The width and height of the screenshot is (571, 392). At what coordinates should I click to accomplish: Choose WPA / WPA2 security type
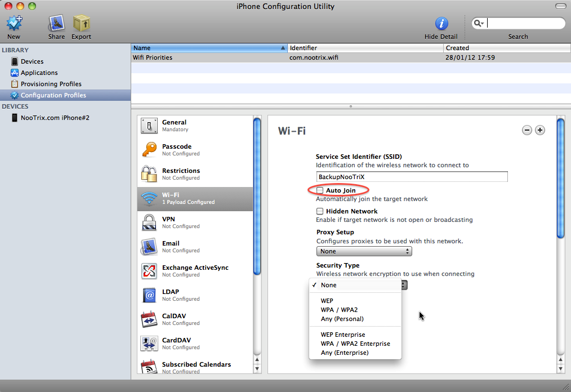point(355,310)
